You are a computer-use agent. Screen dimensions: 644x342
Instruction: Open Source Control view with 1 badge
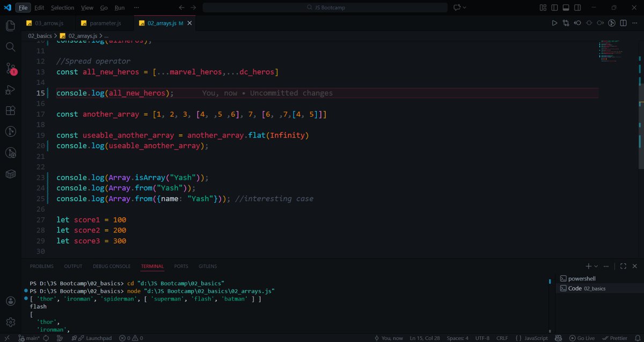pyautogui.click(x=10, y=69)
